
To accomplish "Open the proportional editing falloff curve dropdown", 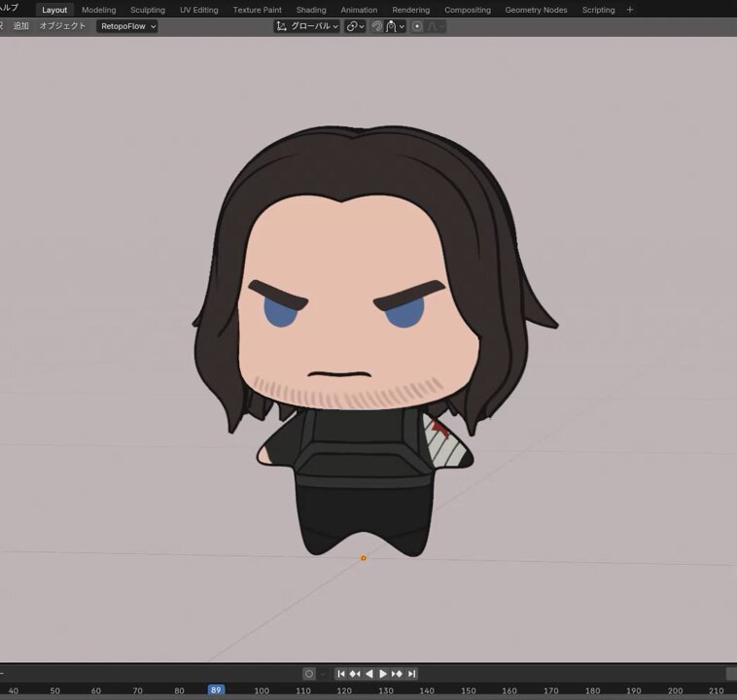I will click(436, 26).
